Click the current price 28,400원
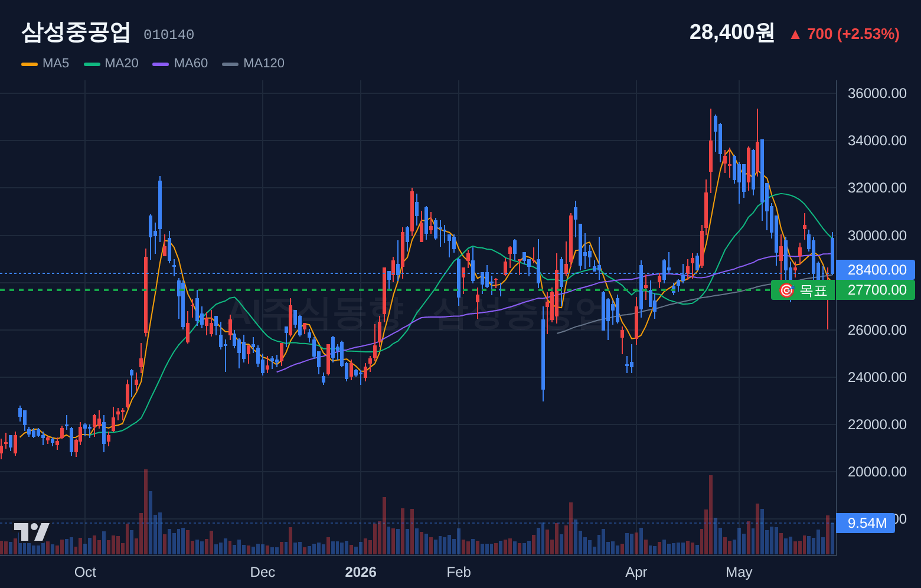Screen dimensions: 921x588 [x=732, y=32]
